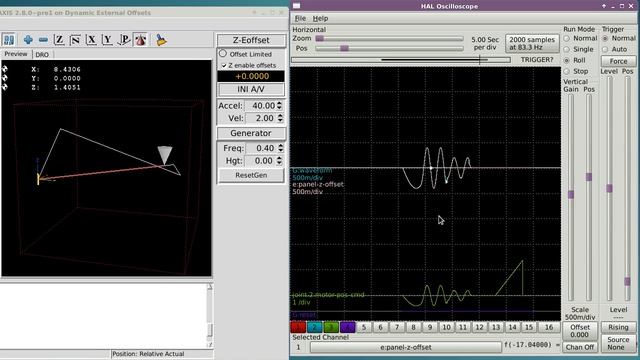The width and height of the screenshot is (640, 360).
Task: Click the 2000 samples at 83.3 Hz button
Action: click(x=532, y=43)
